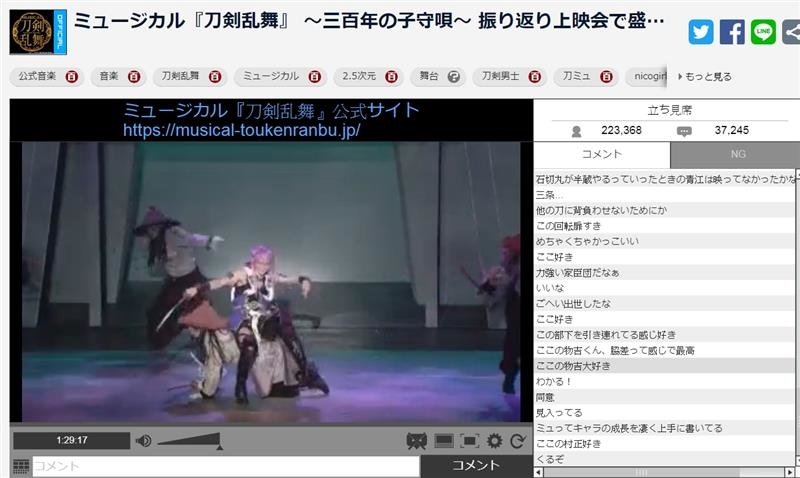Click the video playback area

[x=271, y=282]
